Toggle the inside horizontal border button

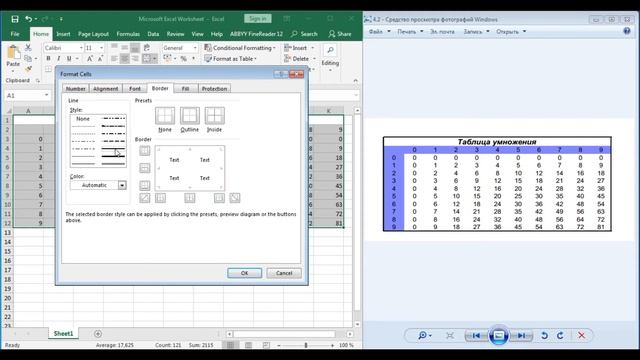coord(144,168)
